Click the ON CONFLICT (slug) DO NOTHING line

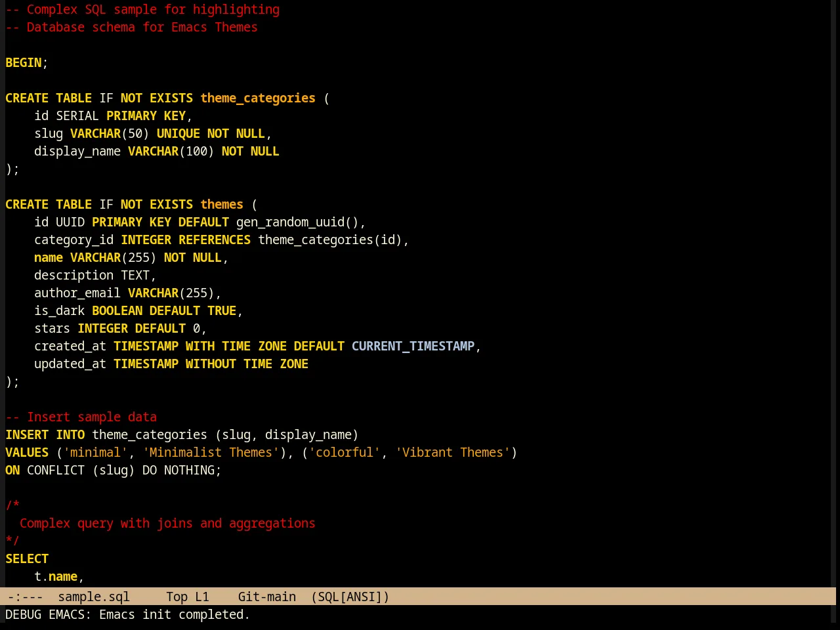pos(114,470)
